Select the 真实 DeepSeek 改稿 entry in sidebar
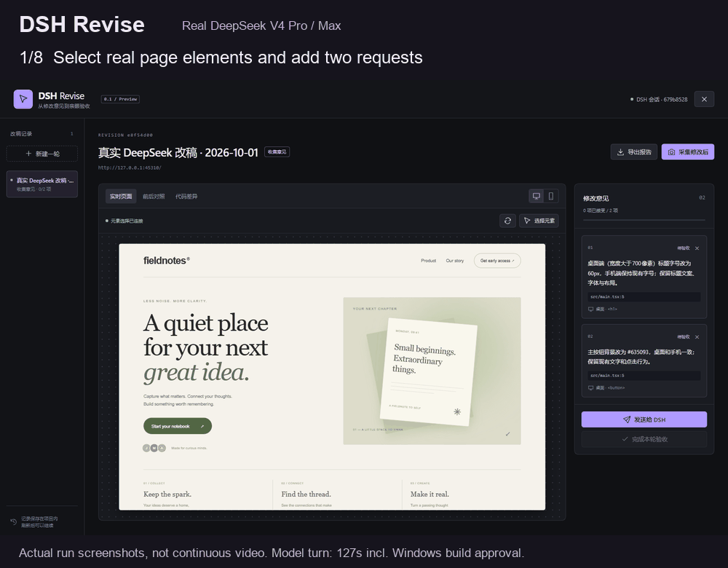This screenshot has width=728, height=568. 41,184
